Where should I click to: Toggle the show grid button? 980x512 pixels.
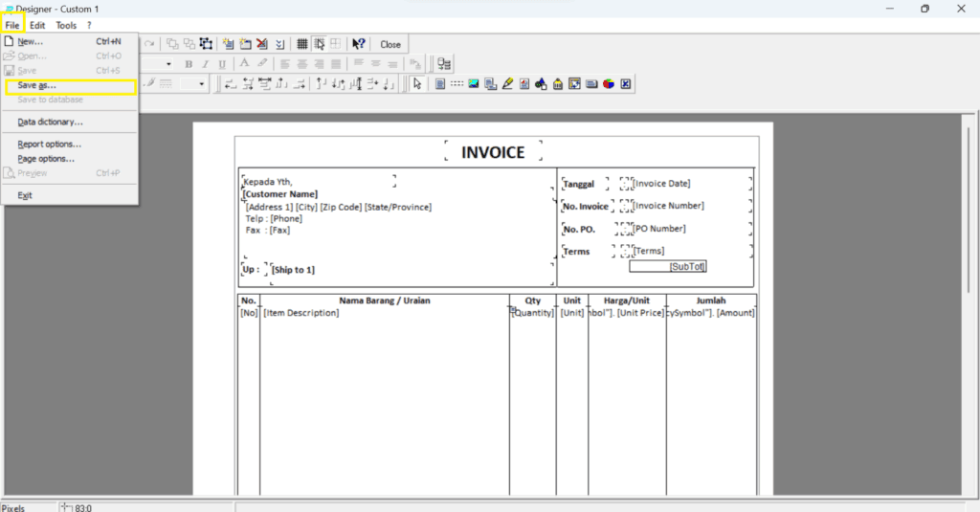pos(301,44)
